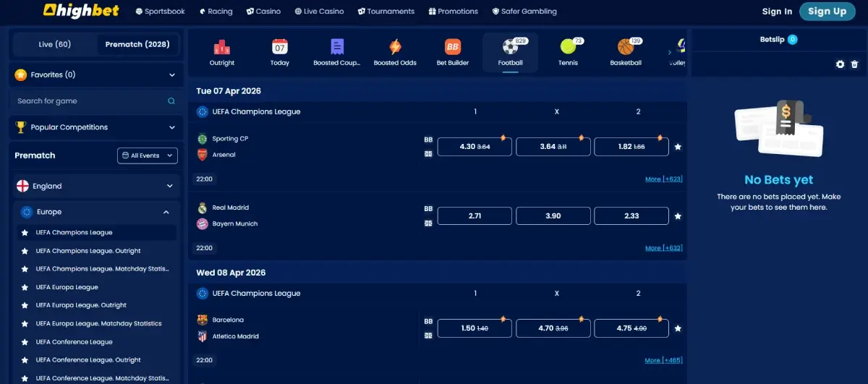Open Casino in top navigation
Viewport: 868px width, 384px height.
[263, 12]
